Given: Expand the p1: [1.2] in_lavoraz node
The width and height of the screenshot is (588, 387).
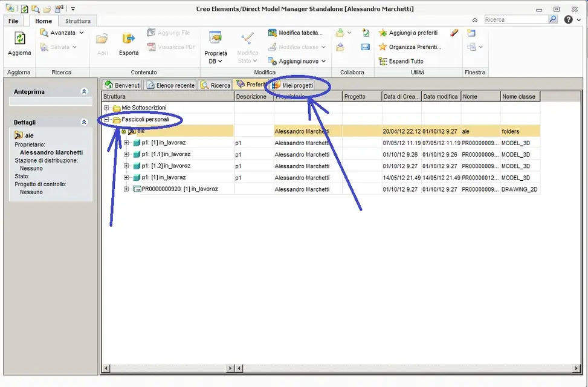Looking at the screenshot, I should pyautogui.click(x=126, y=166).
